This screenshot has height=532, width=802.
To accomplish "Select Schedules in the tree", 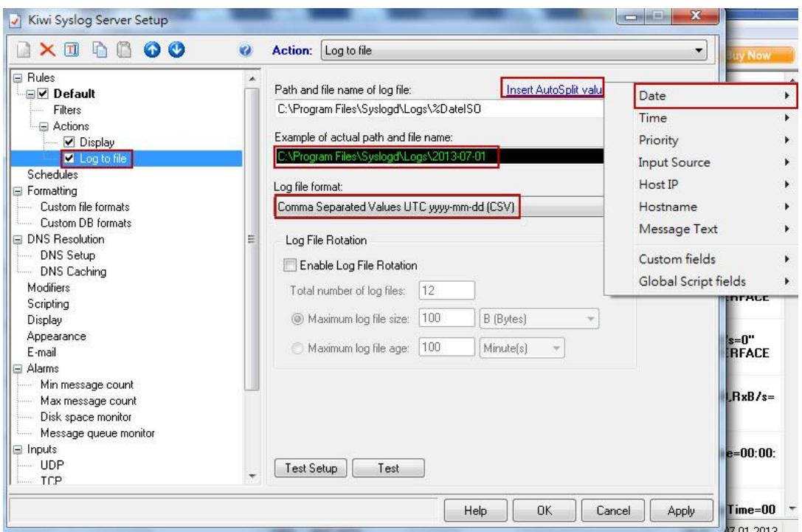I will click(52, 174).
